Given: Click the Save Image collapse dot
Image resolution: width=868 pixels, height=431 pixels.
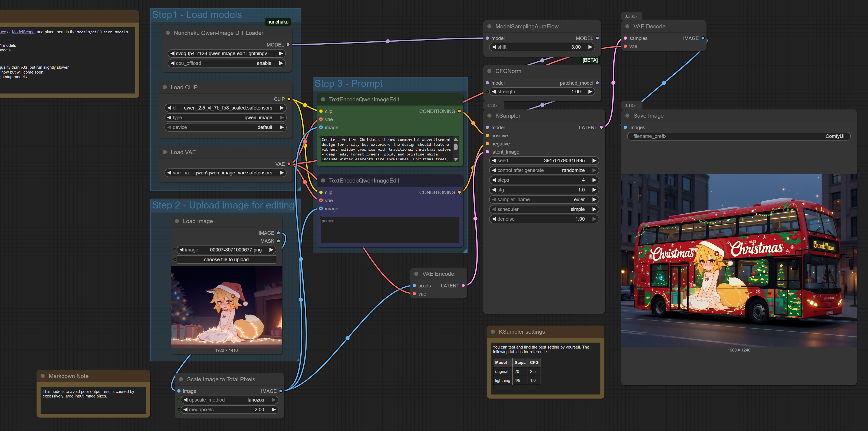Looking at the screenshot, I should click(x=627, y=115).
